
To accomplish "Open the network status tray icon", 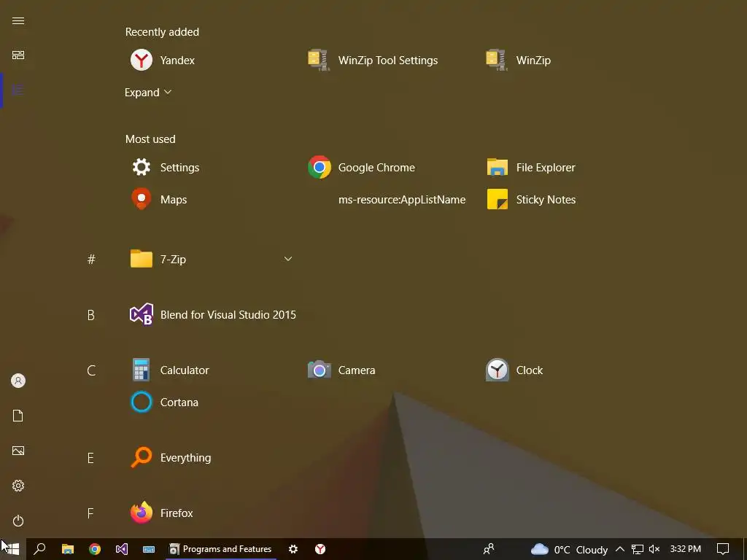I will pyautogui.click(x=638, y=550).
